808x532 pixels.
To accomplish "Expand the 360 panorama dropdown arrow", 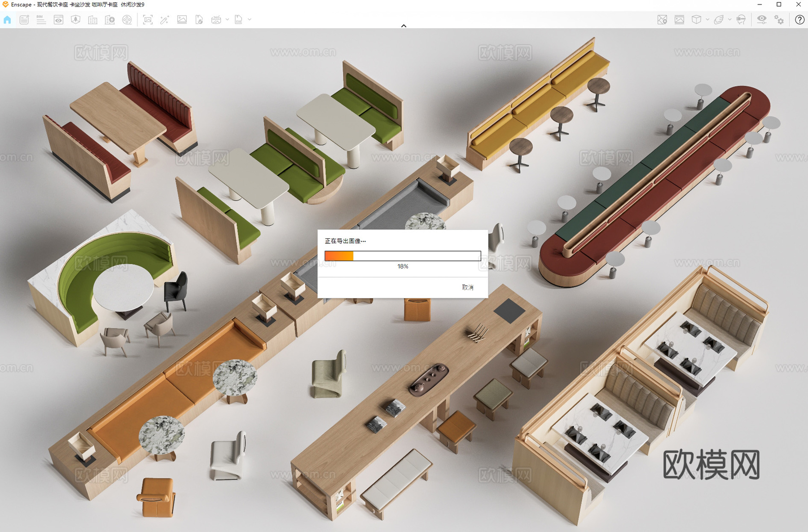I will click(227, 20).
